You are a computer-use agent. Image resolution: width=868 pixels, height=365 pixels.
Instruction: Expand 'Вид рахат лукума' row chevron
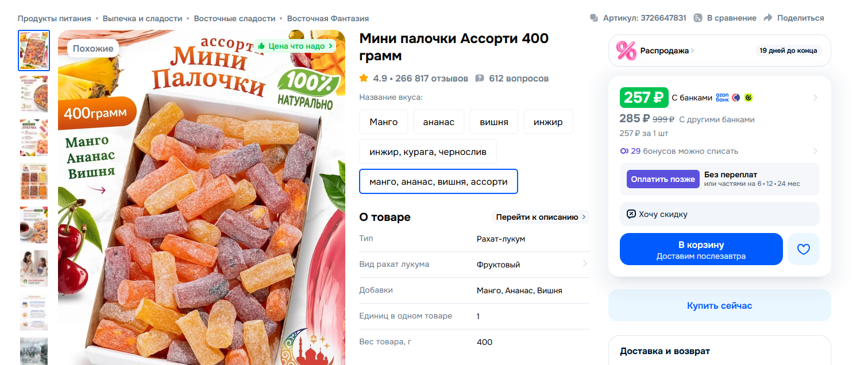585,264
